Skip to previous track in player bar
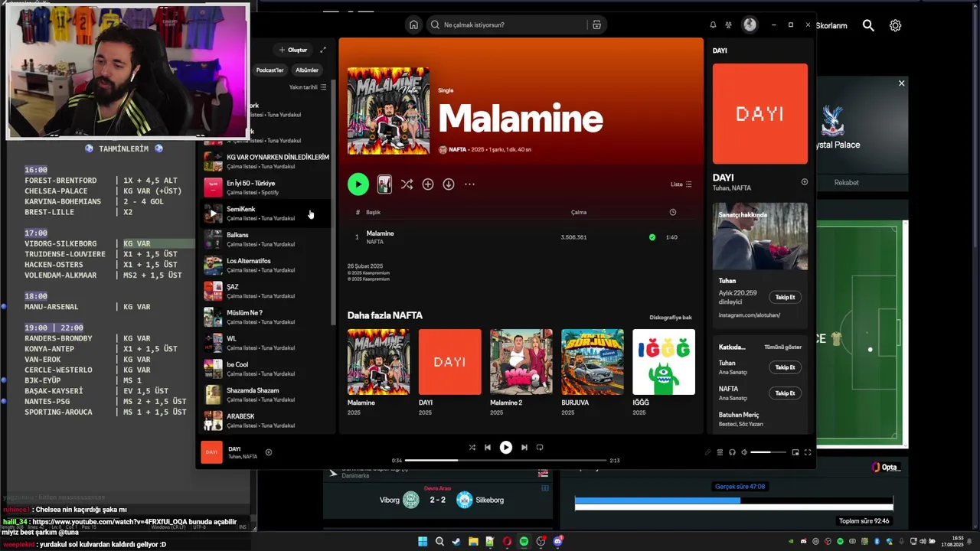Screen dimensions: 980x551 [488, 448]
